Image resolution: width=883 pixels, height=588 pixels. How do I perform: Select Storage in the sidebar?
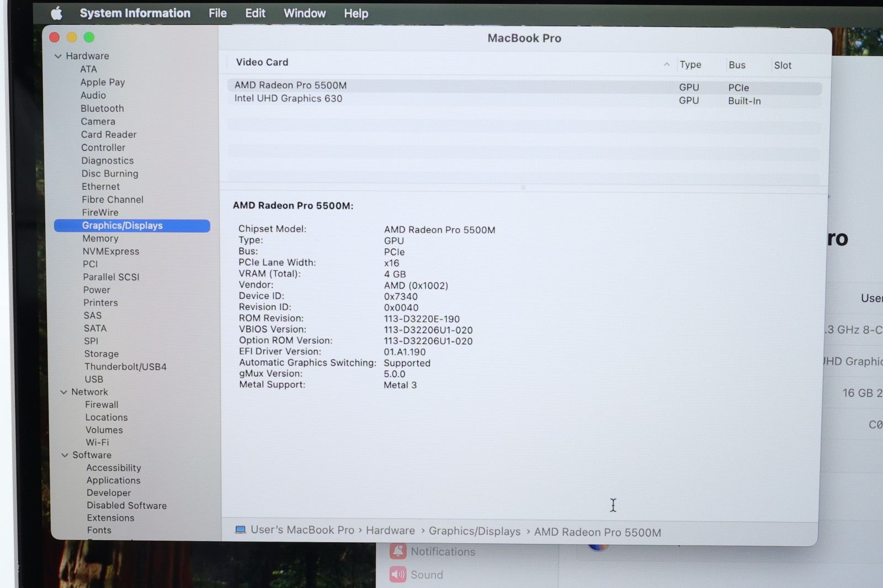(x=102, y=354)
